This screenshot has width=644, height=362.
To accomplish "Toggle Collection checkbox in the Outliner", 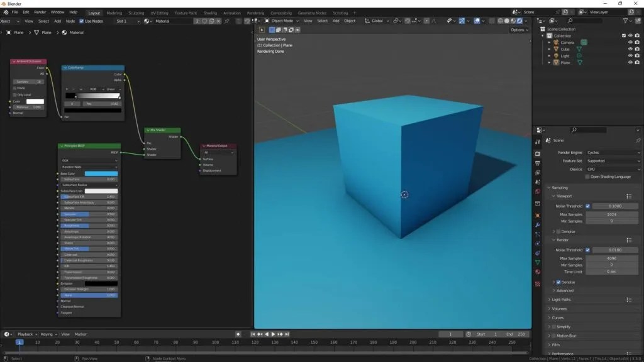I will tap(623, 36).
